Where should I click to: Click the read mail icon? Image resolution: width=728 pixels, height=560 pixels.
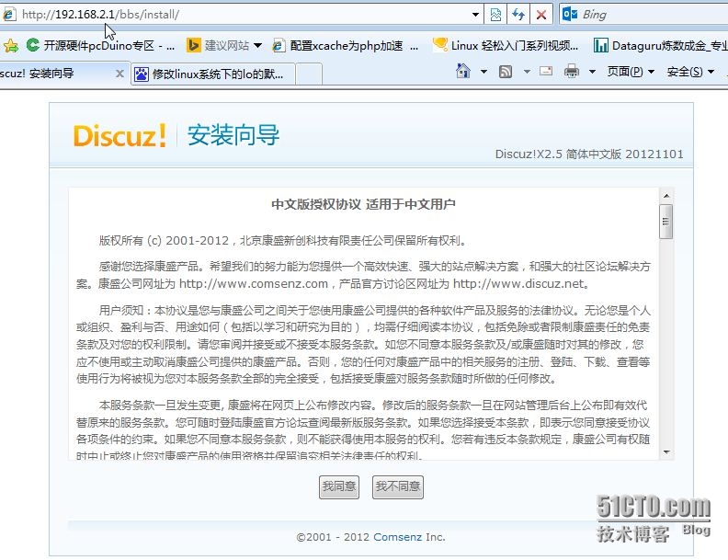click(x=546, y=71)
